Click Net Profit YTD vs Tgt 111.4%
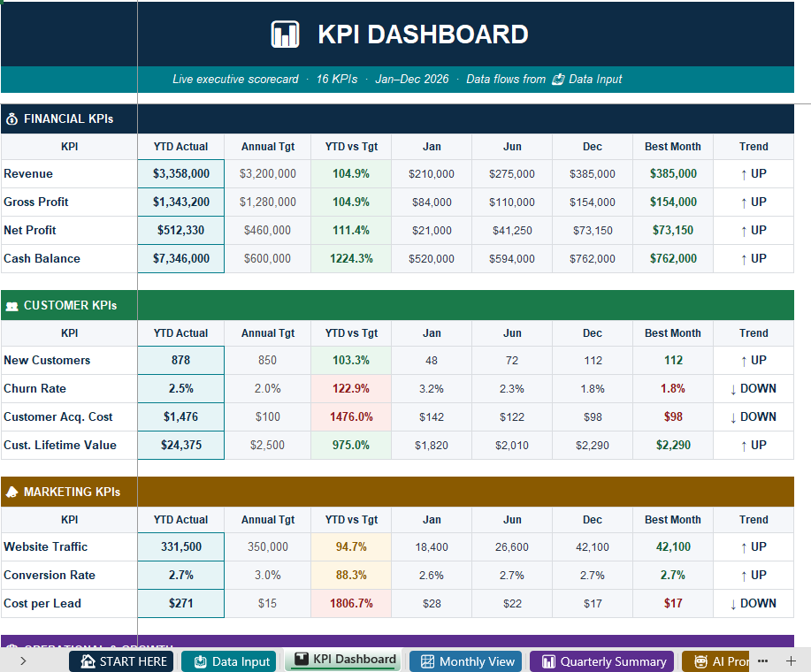Screen dimensions: 811x672 pos(351,231)
